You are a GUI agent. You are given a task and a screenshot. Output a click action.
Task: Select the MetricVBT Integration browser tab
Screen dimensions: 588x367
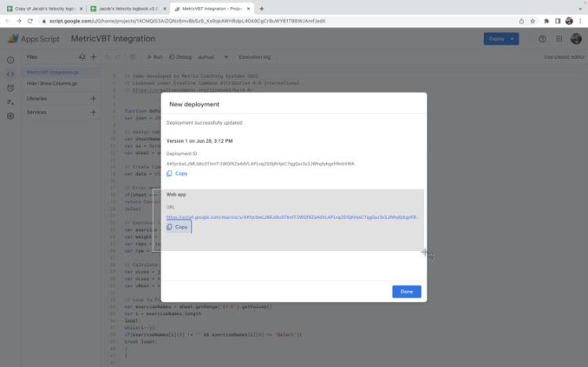212,9
